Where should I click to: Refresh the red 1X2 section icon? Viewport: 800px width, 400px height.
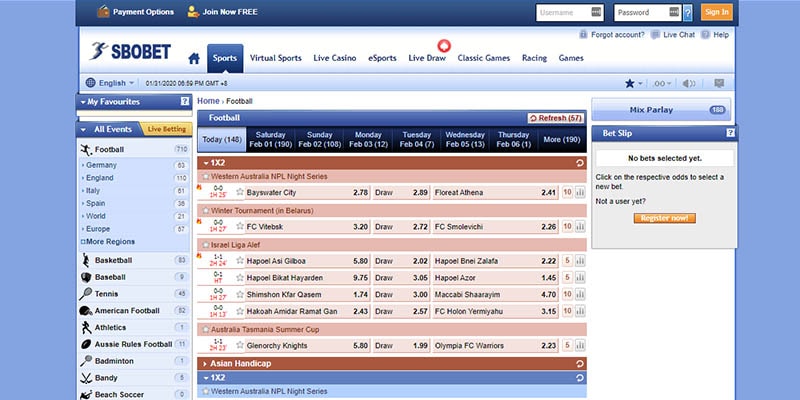(x=580, y=163)
